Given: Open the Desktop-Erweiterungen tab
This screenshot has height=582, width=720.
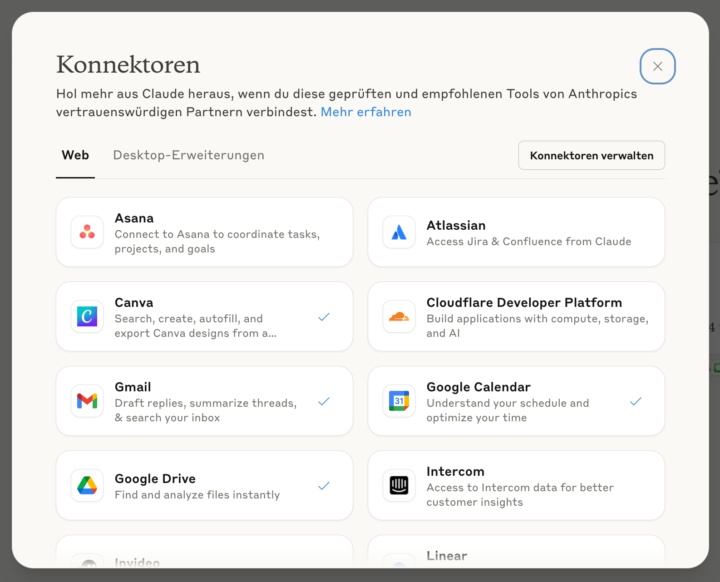Looking at the screenshot, I should click(189, 155).
